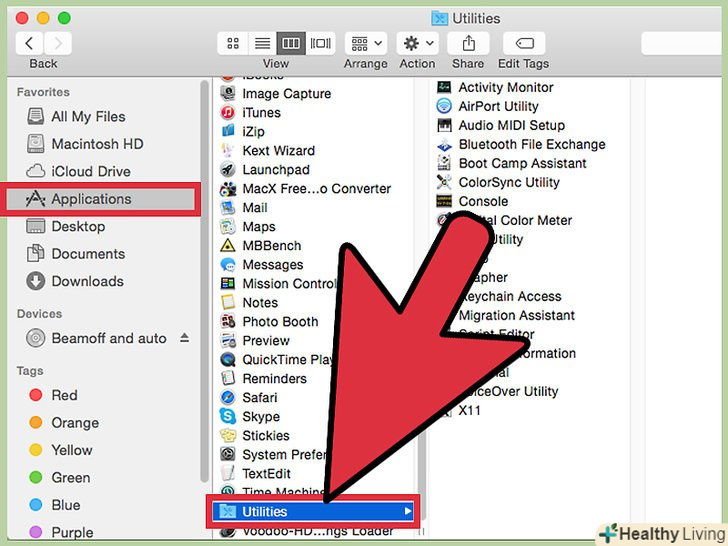Viewport: 728px width, 546px height.
Task: Click the Notes app icon
Action: point(228,302)
